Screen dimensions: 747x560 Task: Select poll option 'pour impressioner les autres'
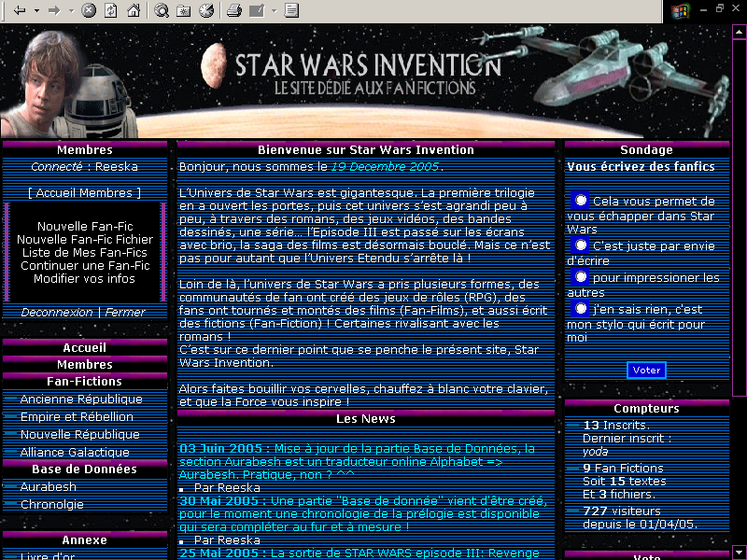tap(580, 276)
